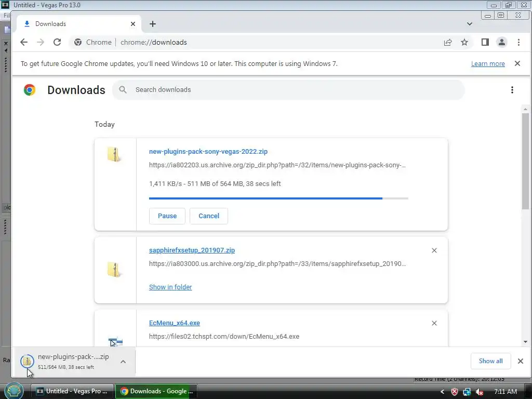Open the Chrome side panel
Image resolution: width=532 pixels, height=399 pixels.
tap(485, 42)
